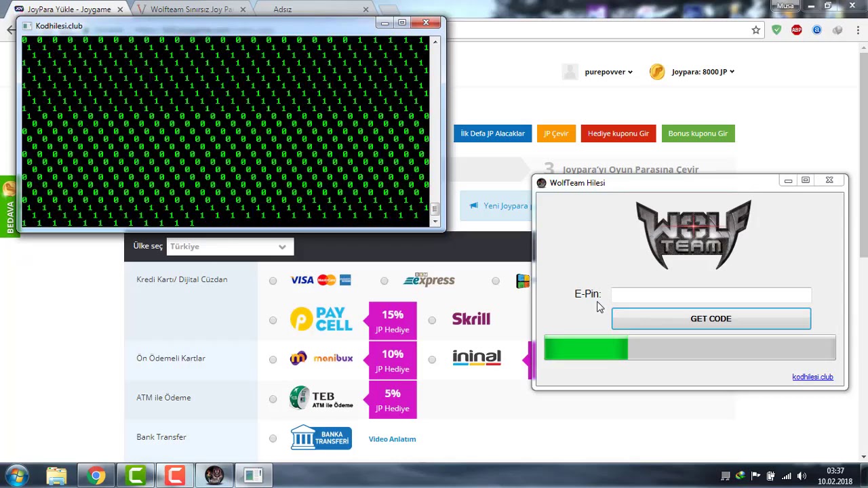Click the Hediye kuponu Gir button
This screenshot has height=488, width=868.
[618, 134]
